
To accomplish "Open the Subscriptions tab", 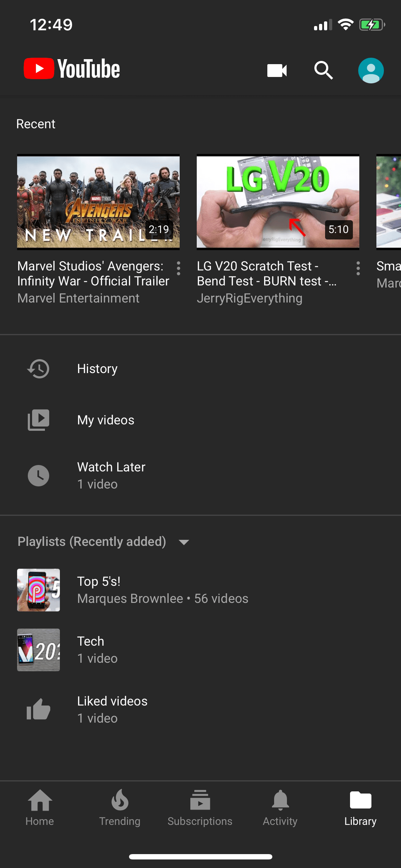I will click(200, 808).
